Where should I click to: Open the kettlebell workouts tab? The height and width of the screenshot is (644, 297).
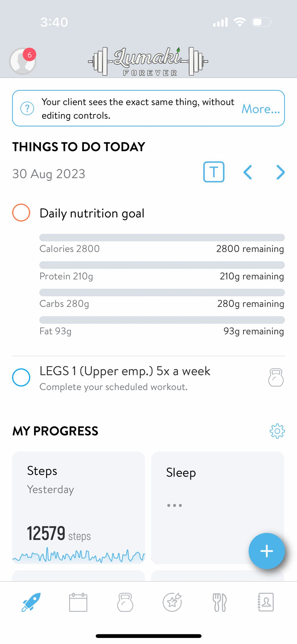[125, 602]
